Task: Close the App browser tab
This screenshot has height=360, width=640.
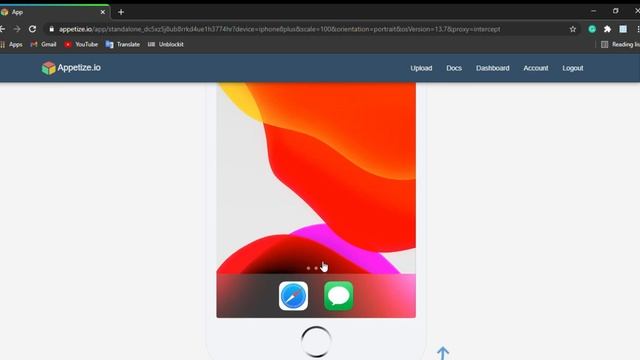Action: pyautogui.click(x=103, y=12)
